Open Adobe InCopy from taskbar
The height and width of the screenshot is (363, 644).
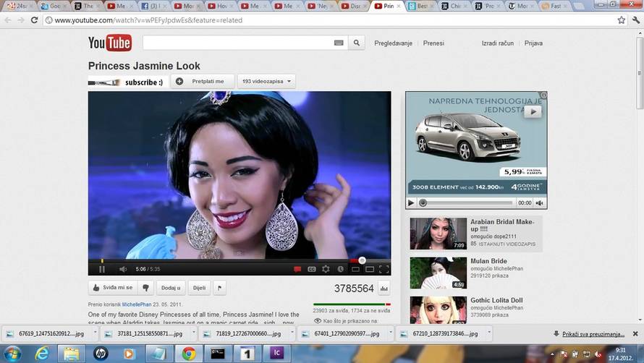point(276,353)
